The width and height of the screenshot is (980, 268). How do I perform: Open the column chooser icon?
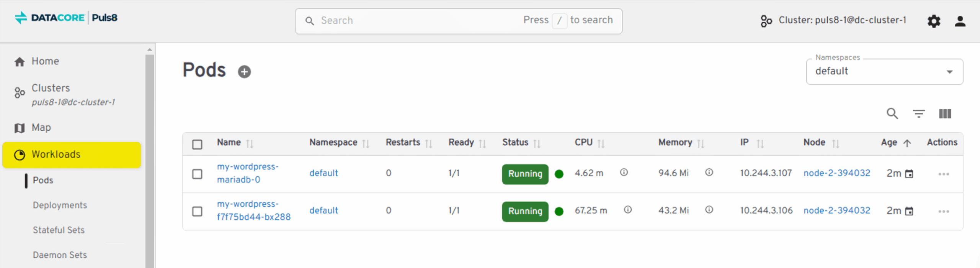click(x=945, y=113)
